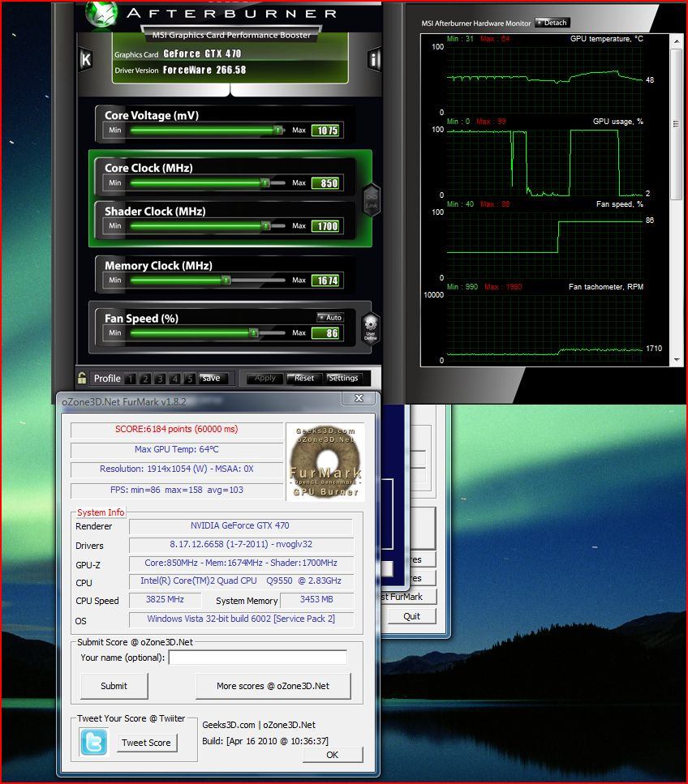Click the Memory Clock slider handle
The width and height of the screenshot is (688, 784).
226,280
